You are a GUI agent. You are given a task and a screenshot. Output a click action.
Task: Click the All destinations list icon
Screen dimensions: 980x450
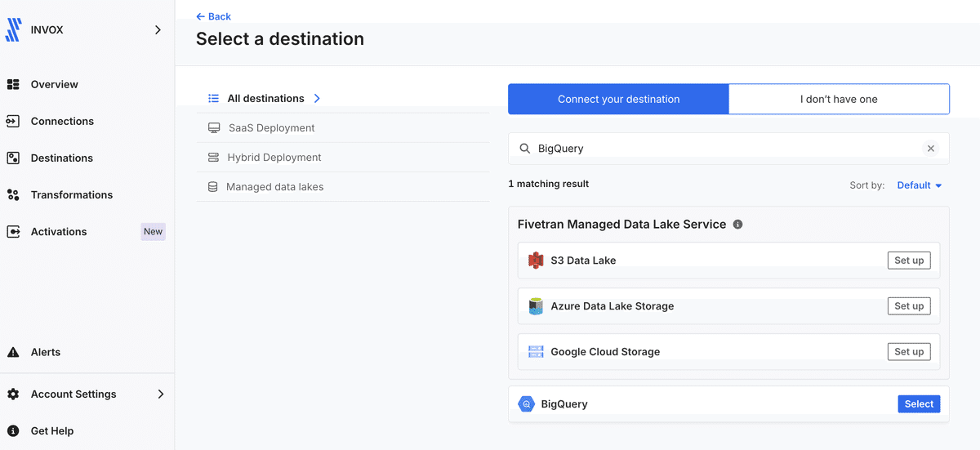pyautogui.click(x=214, y=98)
